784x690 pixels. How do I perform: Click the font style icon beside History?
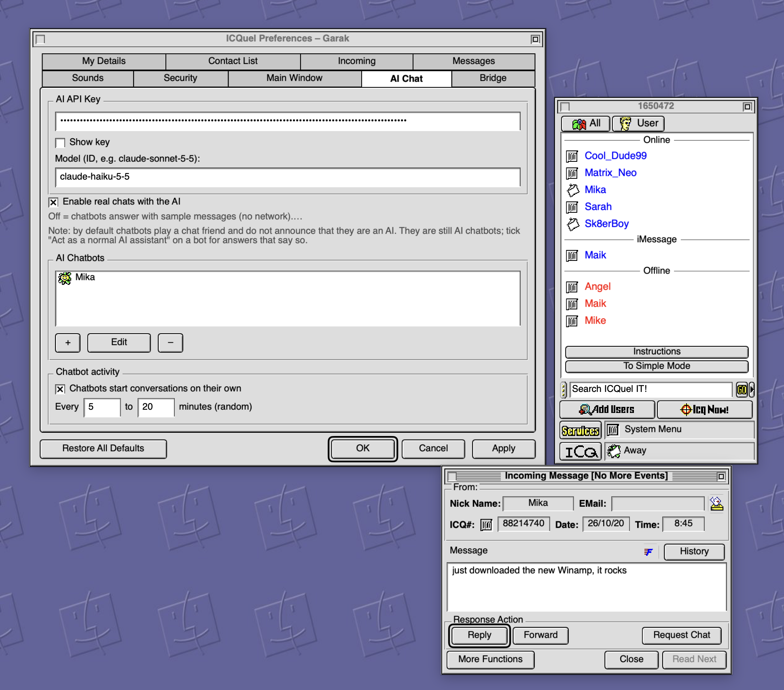(648, 552)
